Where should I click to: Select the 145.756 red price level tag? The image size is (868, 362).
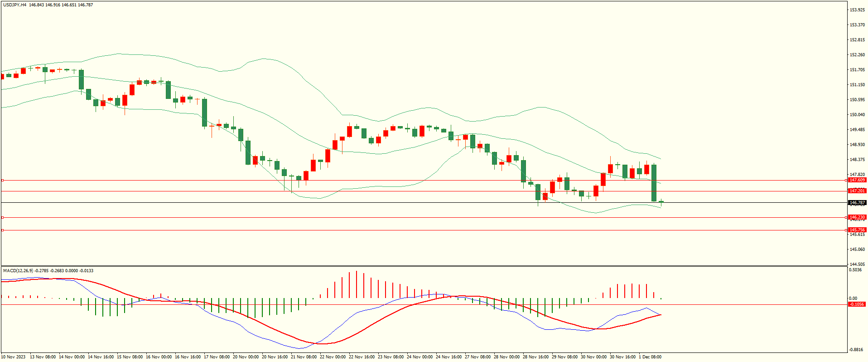857,230
